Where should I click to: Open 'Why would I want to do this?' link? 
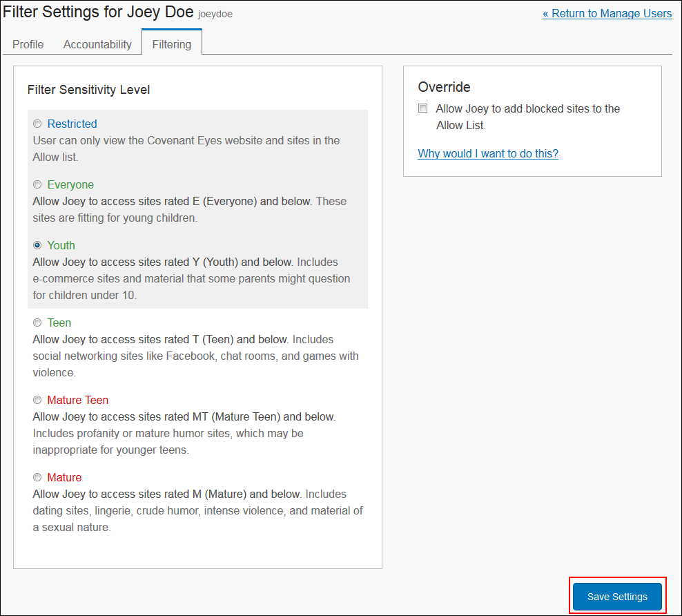pos(488,153)
